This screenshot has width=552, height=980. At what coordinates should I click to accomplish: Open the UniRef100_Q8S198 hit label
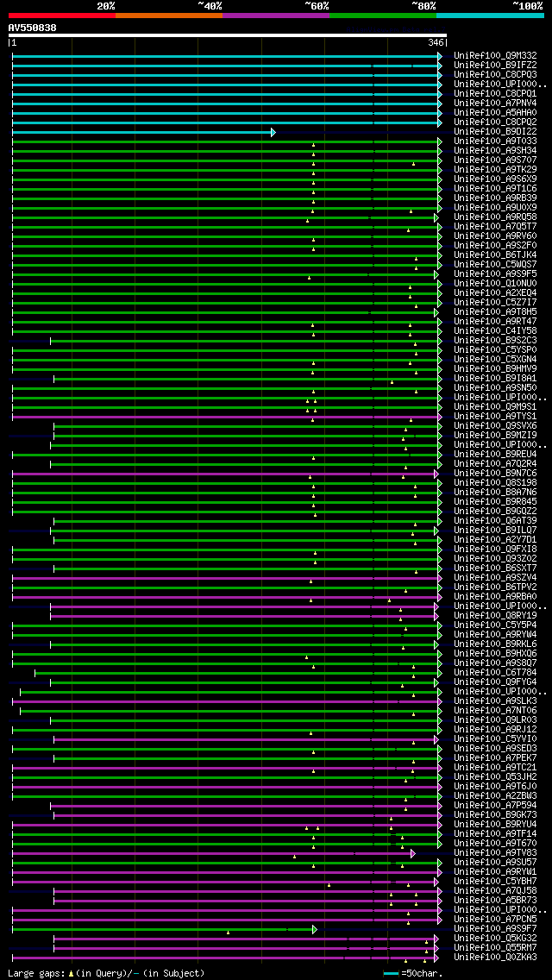tap(496, 483)
